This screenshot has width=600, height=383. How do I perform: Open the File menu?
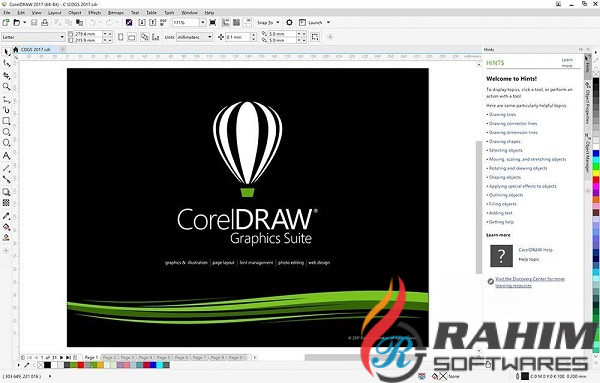pos(7,13)
